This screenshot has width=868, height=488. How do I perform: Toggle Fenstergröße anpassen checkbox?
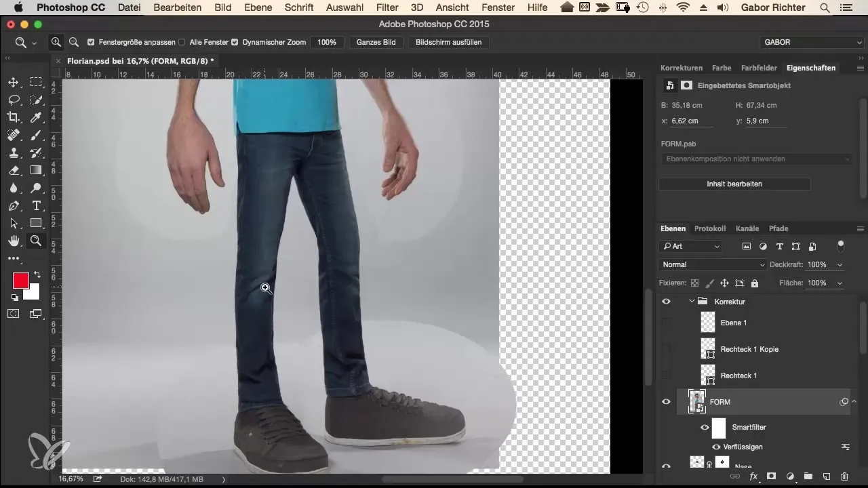pyautogui.click(x=91, y=42)
